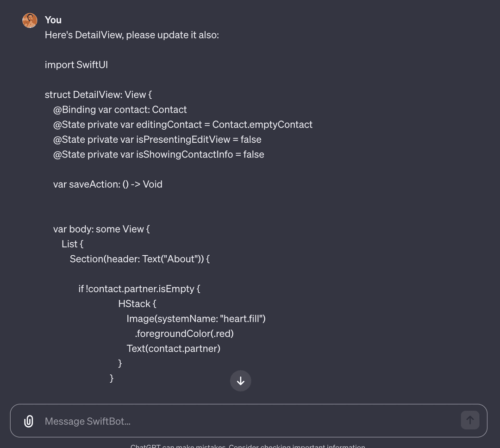Screen dimensions: 500x448
Task: Click the Message SwiftBot input field
Action: coord(185,421)
